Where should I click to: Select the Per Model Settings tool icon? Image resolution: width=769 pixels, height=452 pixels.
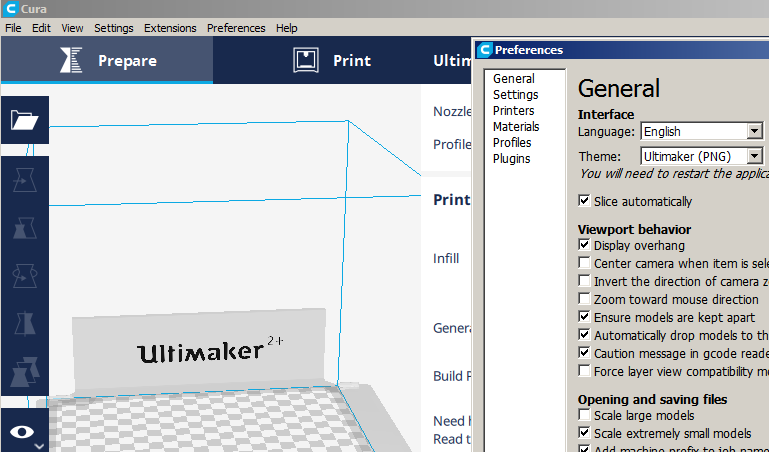click(25, 371)
